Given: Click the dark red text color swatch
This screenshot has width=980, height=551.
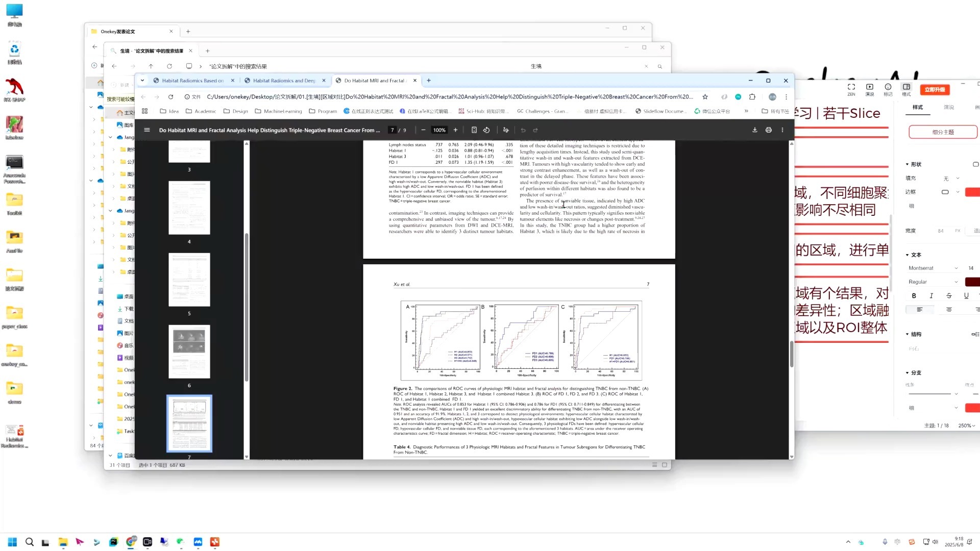Looking at the screenshot, I should [972, 282].
